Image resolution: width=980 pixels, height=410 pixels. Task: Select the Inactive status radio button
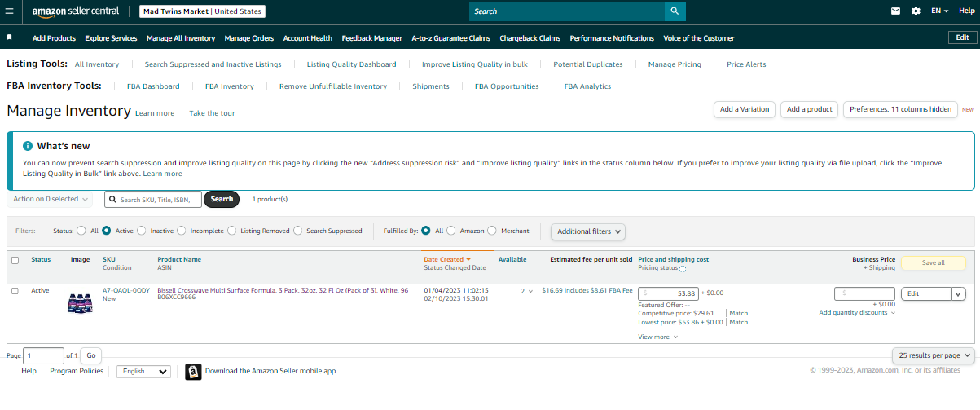point(142,231)
